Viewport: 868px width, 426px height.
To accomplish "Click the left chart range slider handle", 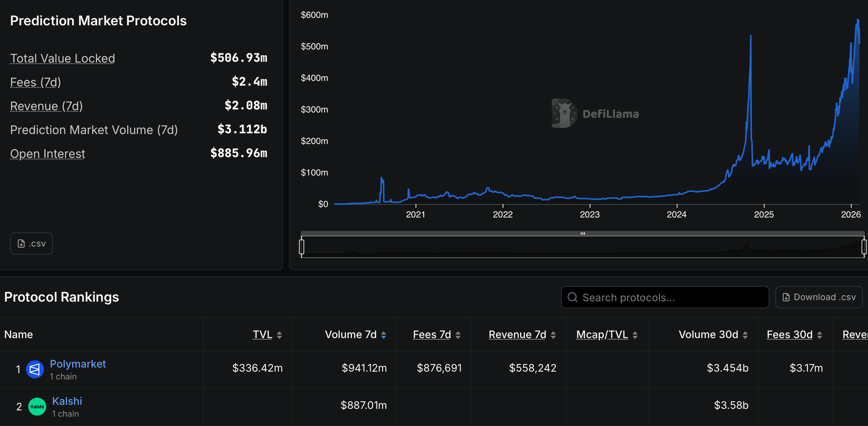I will pyautogui.click(x=302, y=247).
